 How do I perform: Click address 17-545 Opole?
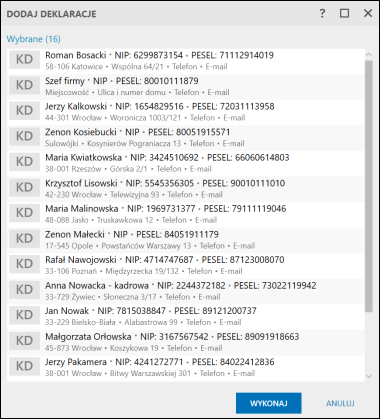(69, 246)
